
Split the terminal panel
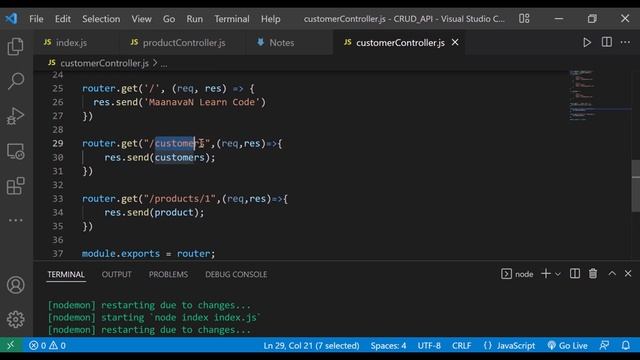tap(575, 274)
